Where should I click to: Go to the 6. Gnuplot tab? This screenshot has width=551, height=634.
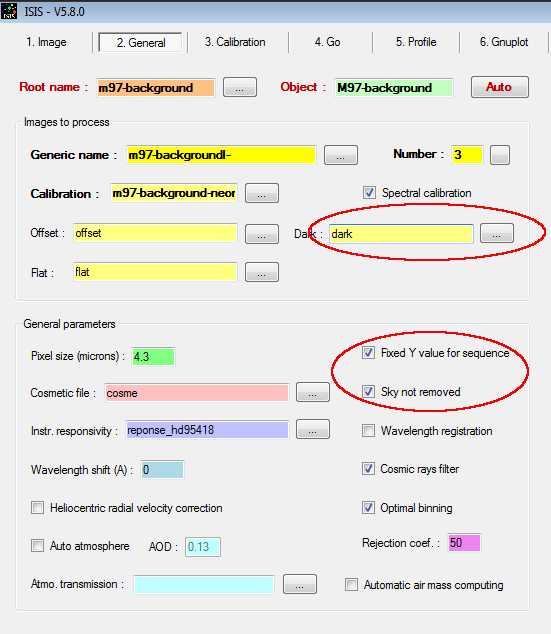tap(504, 42)
